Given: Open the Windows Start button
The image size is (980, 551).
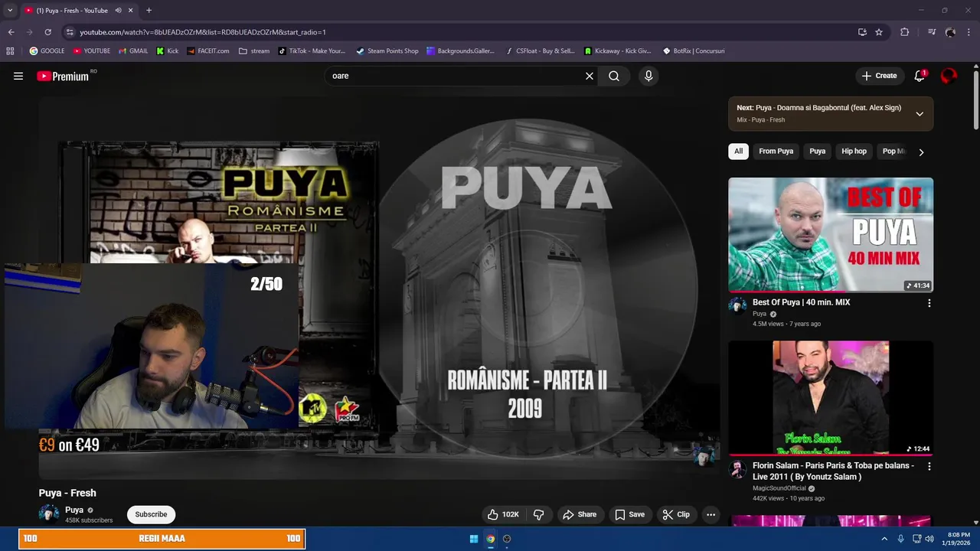Looking at the screenshot, I should (x=474, y=539).
